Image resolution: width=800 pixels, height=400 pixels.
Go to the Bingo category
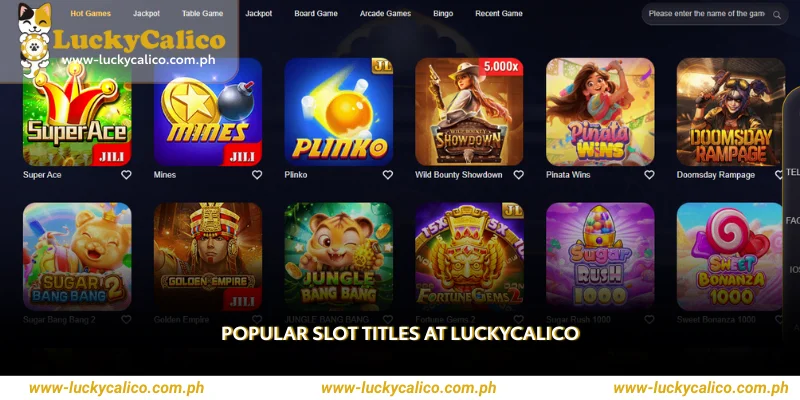click(x=443, y=14)
